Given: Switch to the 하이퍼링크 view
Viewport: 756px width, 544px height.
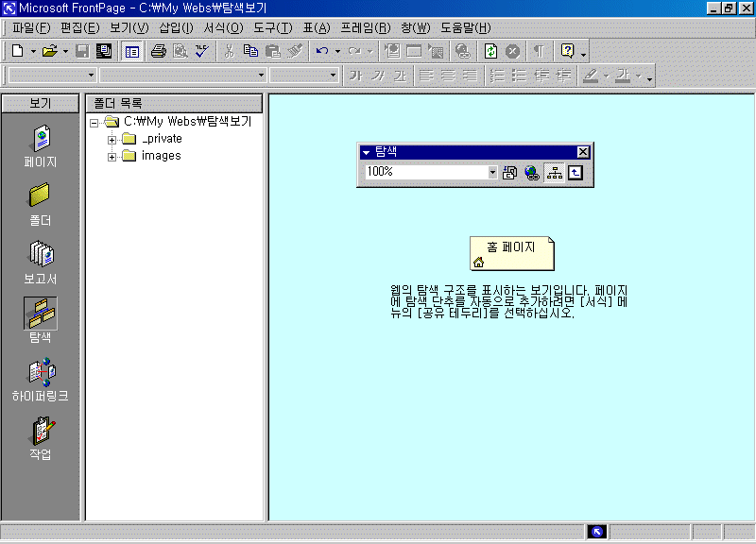Looking at the screenshot, I should (x=41, y=380).
